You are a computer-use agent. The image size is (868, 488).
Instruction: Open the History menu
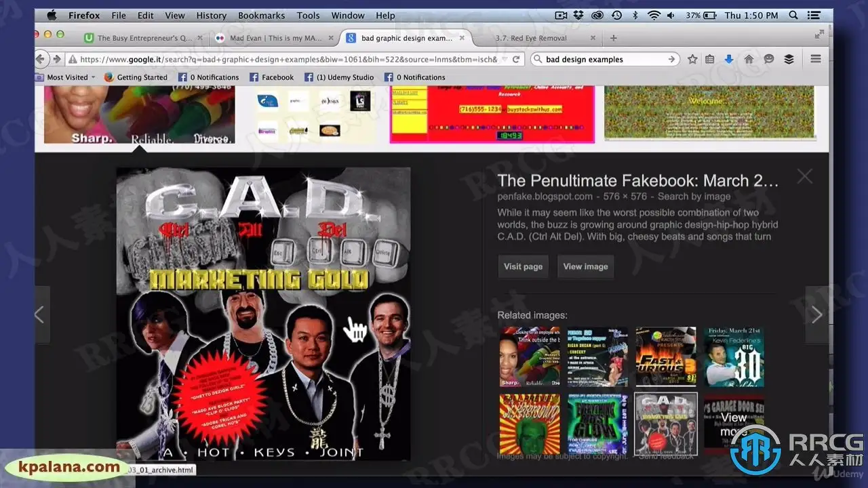tap(212, 15)
